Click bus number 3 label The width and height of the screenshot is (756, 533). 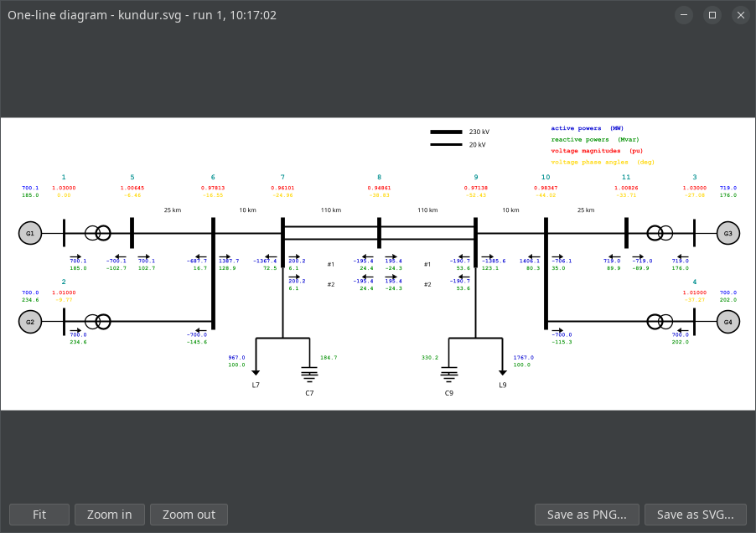[x=695, y=178]
